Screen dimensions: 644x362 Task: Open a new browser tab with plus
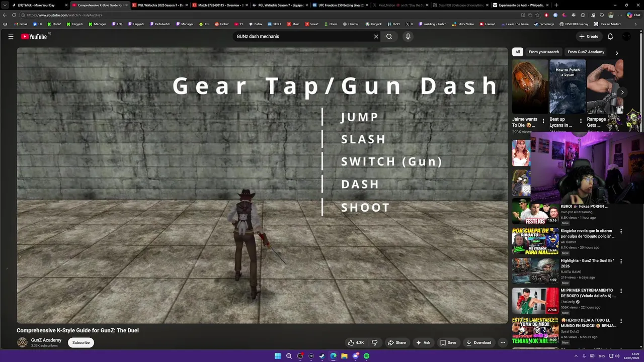(x=556, y=5)
